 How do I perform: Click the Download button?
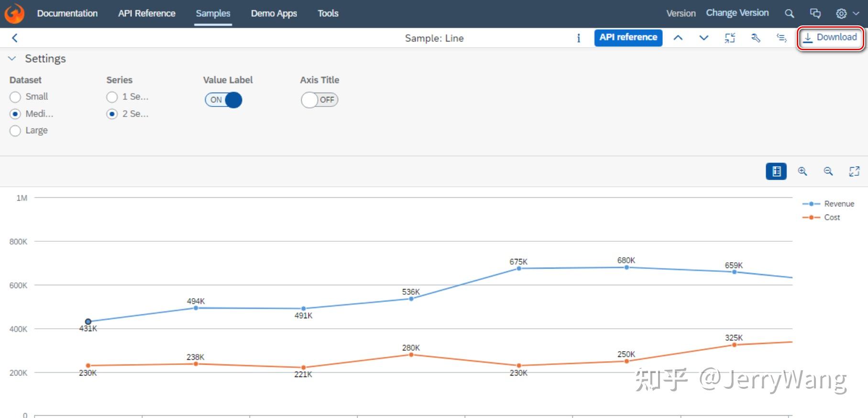(830, 38)
